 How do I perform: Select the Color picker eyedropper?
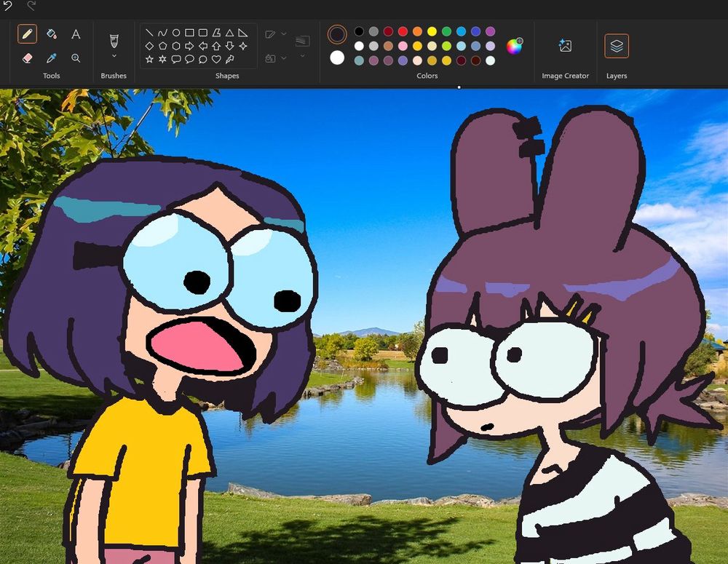[52, 58]
